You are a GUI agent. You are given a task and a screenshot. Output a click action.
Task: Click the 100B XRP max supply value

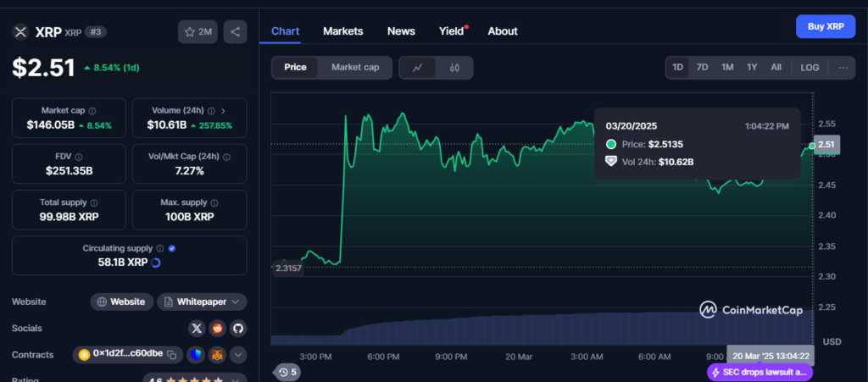189,217
